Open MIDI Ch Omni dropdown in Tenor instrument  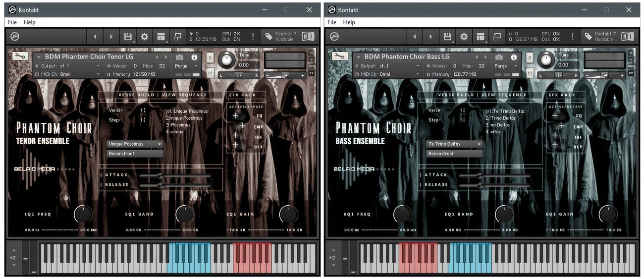[x=67, y=74]
